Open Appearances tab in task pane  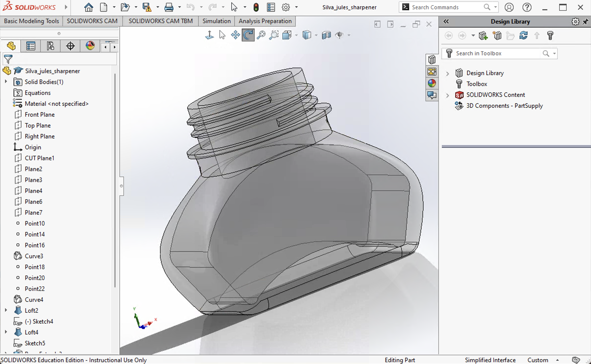click(432, 83)
